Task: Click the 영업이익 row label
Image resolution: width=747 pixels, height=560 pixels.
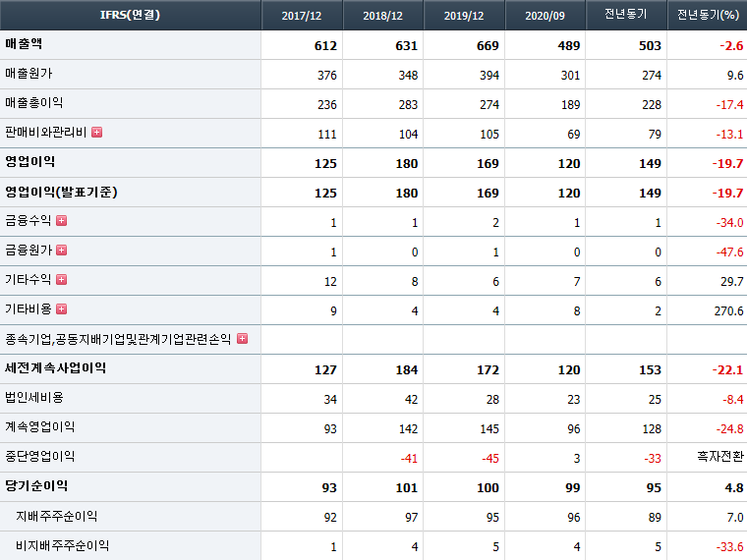Action: (x=30, y=161)
